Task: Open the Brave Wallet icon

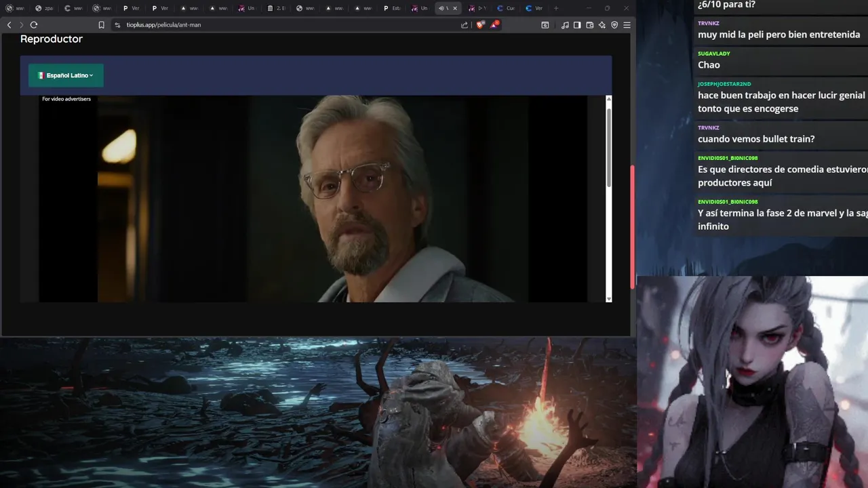Action: [590, 25]
